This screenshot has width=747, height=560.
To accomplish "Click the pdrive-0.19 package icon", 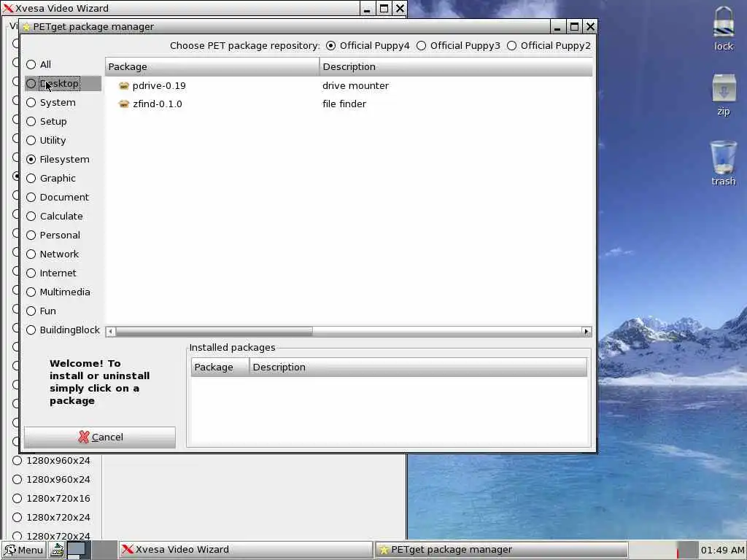I will [124, 86].
